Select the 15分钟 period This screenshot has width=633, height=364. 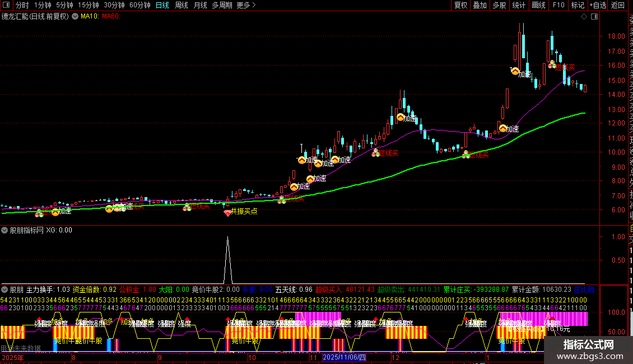click(x=89, y=5)
